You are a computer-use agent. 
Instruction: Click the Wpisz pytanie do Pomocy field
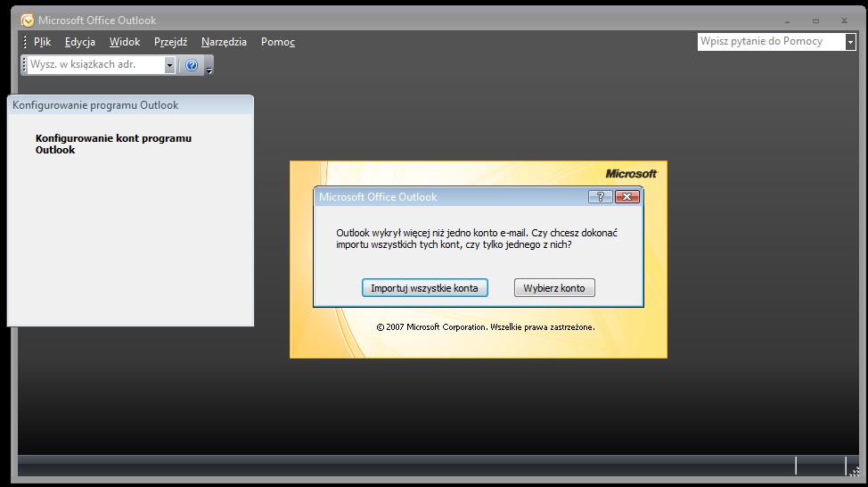770,42
